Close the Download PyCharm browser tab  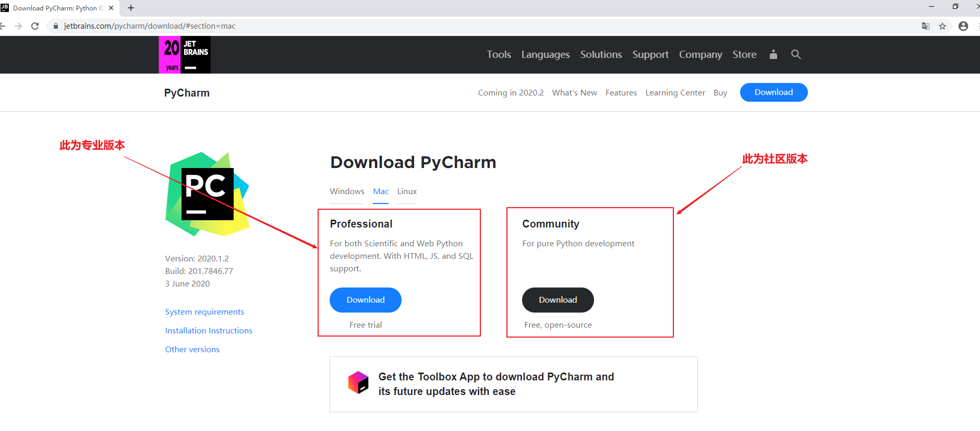pyautogui.click(x=111, y=8)
